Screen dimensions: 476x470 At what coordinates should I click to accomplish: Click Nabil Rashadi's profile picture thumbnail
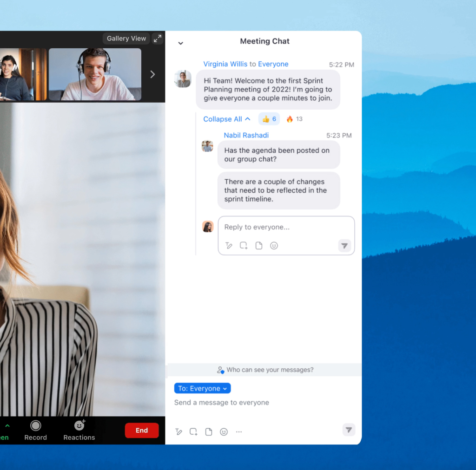pos(207,145)
